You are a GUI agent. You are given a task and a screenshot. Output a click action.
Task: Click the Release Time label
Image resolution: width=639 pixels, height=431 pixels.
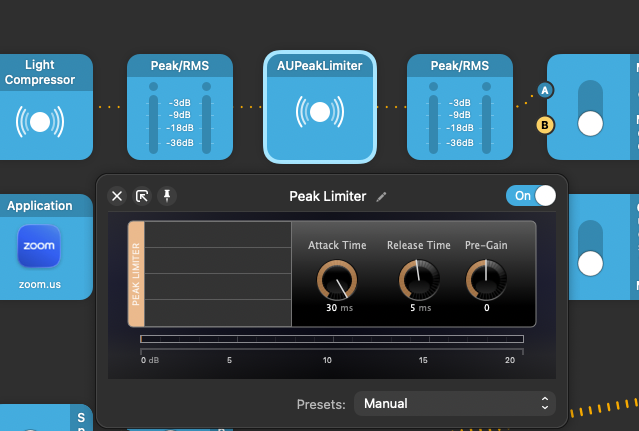pyautogui.click(x=419, y=245)
